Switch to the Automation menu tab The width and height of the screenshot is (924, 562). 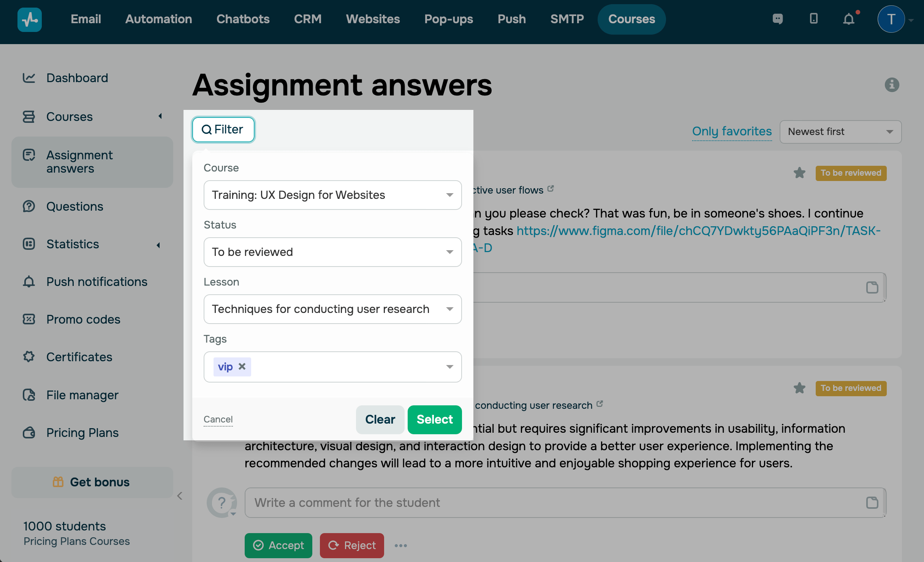[158, 19]
